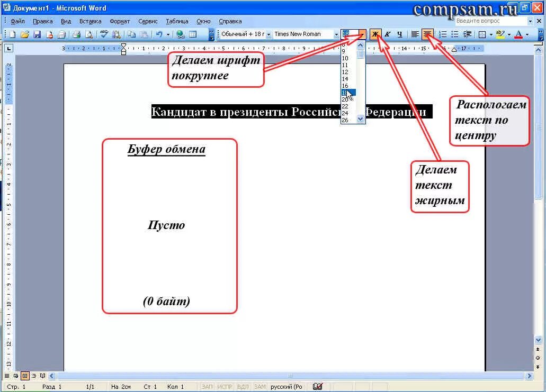Click the tab stop type selector
The width and height of the screenshot is (546, 392).
[8, 48]
